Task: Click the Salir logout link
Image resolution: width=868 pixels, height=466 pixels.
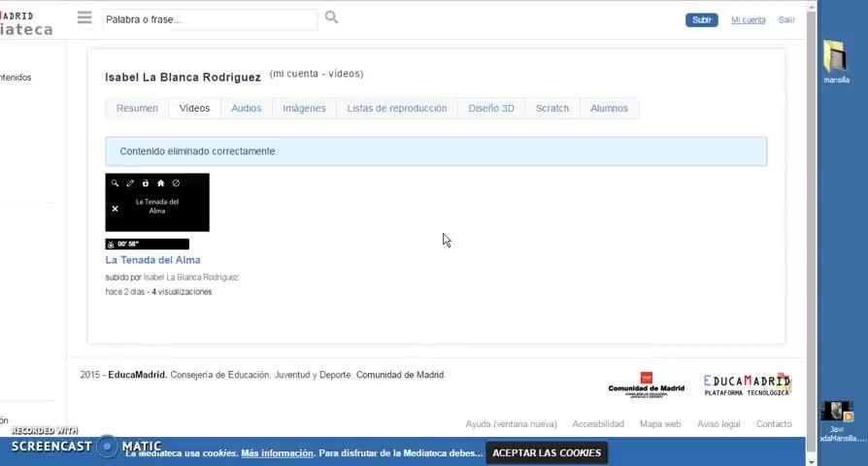Action: click(786, 20)
